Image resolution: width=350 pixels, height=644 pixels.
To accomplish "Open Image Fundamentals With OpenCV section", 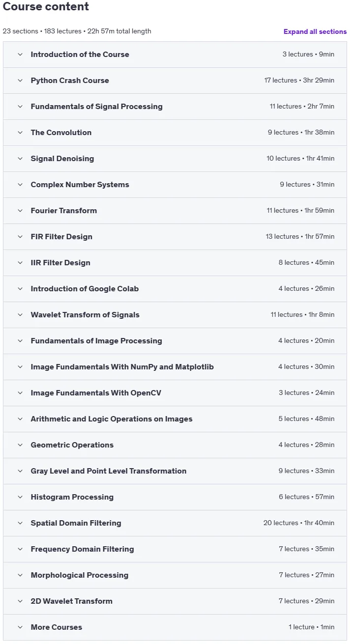I will [x=175, y=393].
